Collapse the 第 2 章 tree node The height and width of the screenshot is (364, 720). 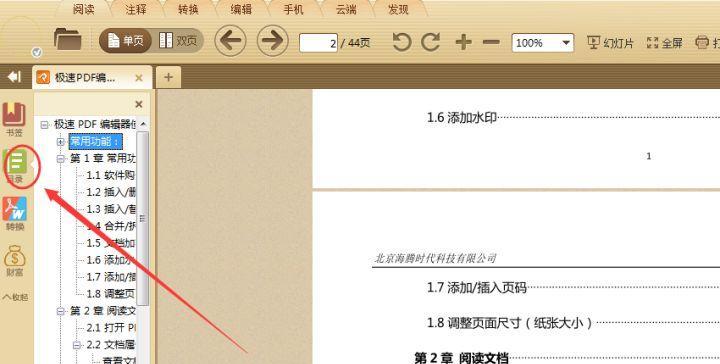(x=61, y=311)
